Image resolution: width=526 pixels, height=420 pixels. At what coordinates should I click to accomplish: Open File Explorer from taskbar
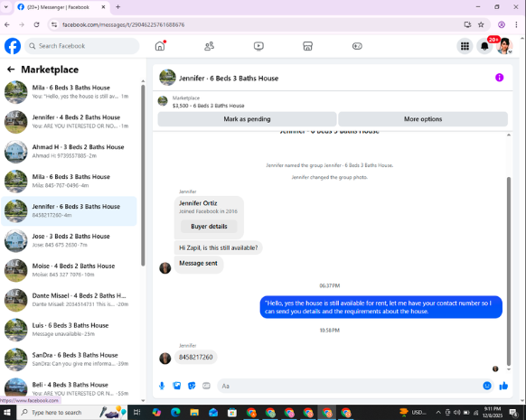pos(194,412)
